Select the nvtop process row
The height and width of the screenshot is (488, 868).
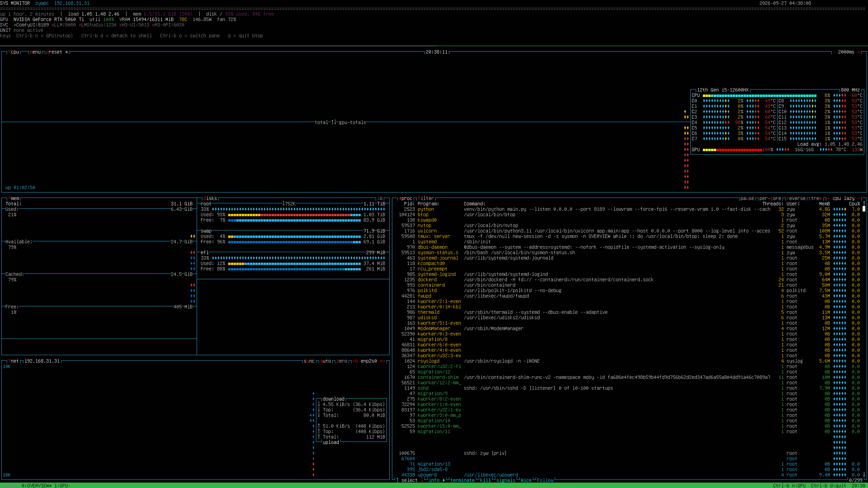pos(629,225)
